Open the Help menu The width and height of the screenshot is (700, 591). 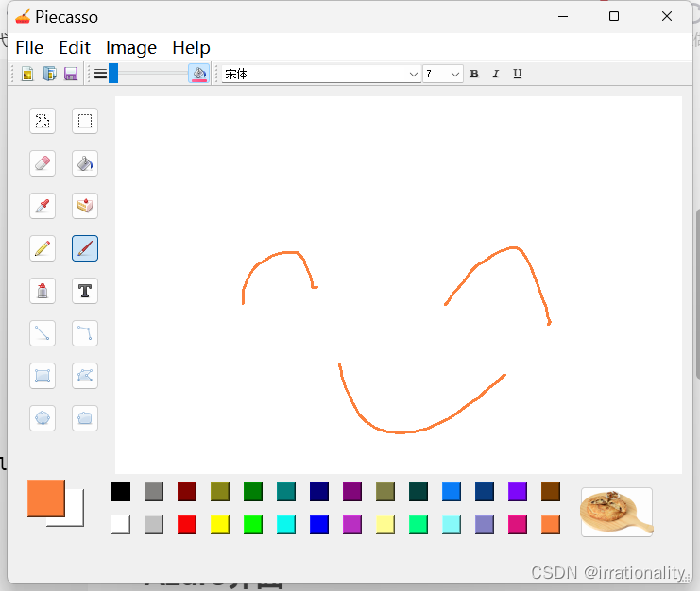(x=191, y=48)
